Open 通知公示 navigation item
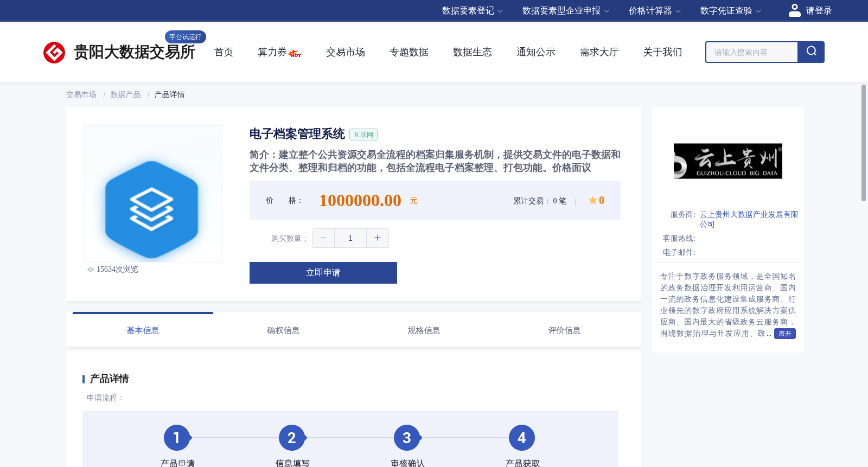Viewport: 868px width, 467px height. coord(536,52)
